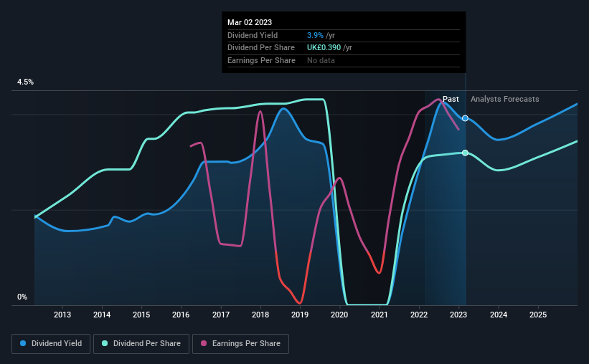The width and height of the screenshot is (589, 364).
Task: Click the UK£0.390 dividend per share value
Action: tap(324, 48)
